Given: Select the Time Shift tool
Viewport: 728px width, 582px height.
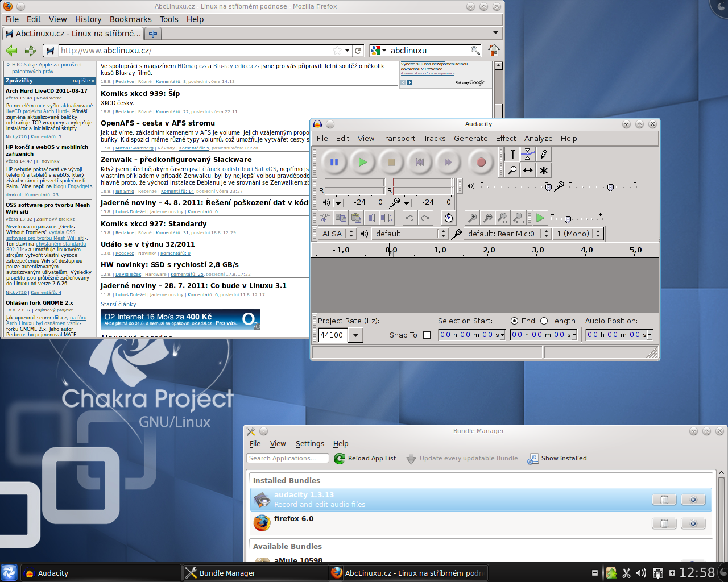Looking at the screenshot, I should click(528, 170).
